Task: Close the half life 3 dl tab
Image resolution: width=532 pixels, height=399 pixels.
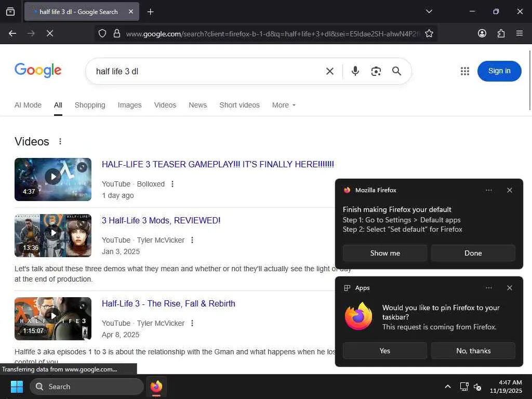Action: (131, 11)
